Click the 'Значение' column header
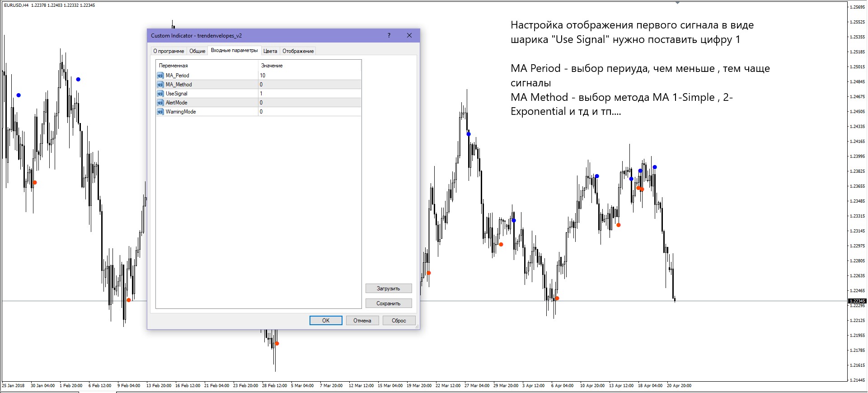This screenshot has width=868, height=393. (310, 66)
